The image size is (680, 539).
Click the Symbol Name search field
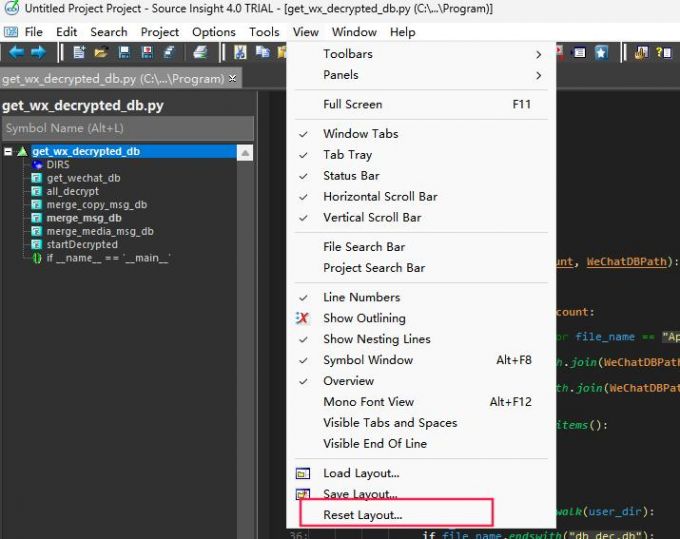point(125,128)
